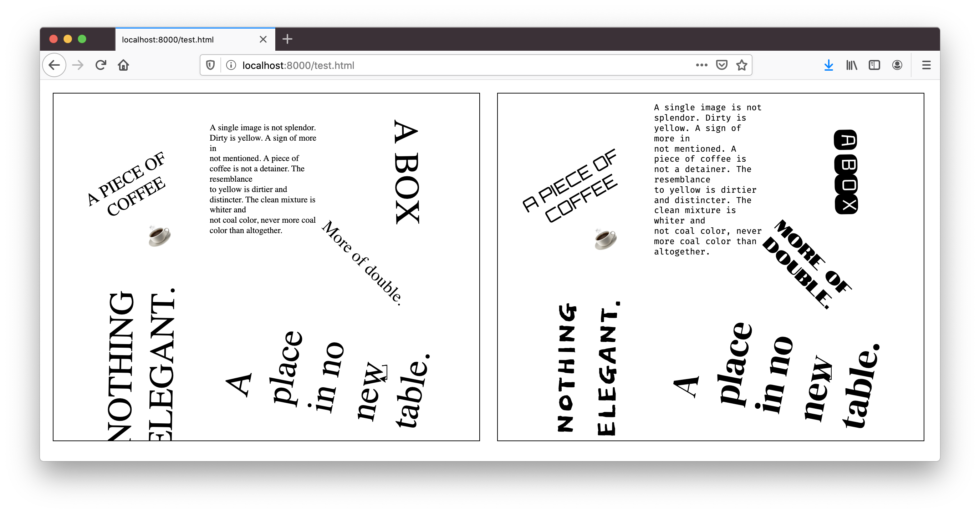Toggle the sidebar view

874,65
